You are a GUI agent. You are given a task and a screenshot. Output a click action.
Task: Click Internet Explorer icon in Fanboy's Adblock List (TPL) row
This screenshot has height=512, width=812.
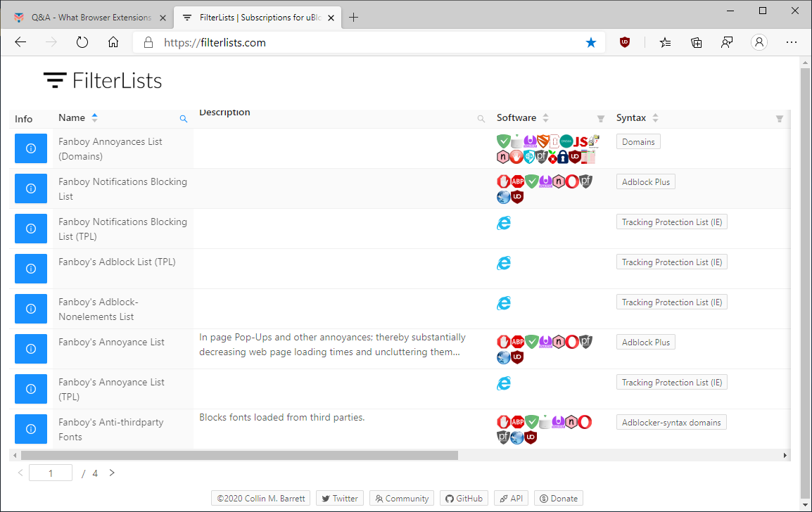coord(503,263)
